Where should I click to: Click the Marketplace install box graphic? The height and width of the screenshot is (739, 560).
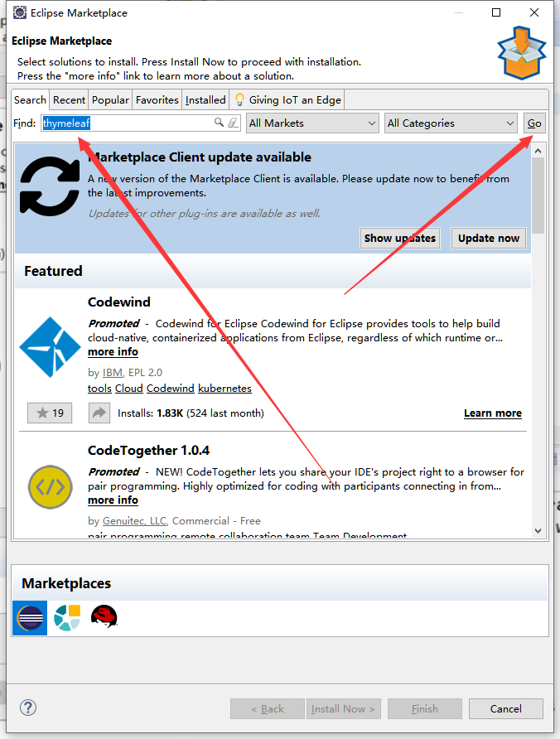point(522,53)
